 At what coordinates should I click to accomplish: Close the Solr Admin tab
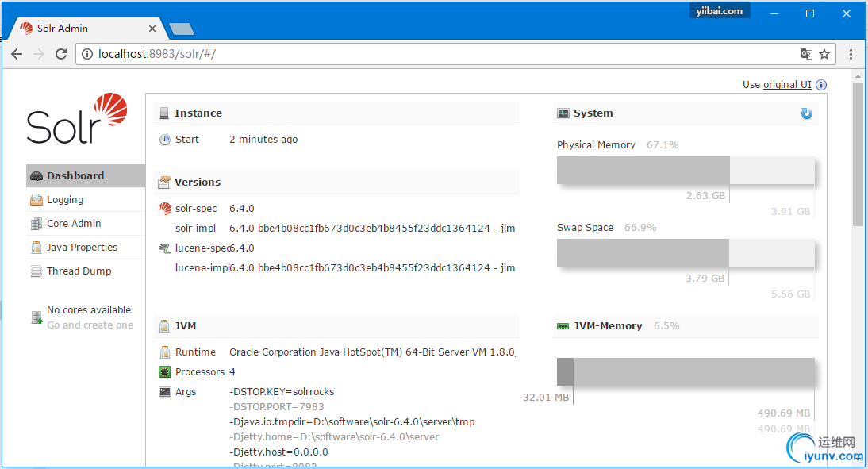click(x=152, y=29)
